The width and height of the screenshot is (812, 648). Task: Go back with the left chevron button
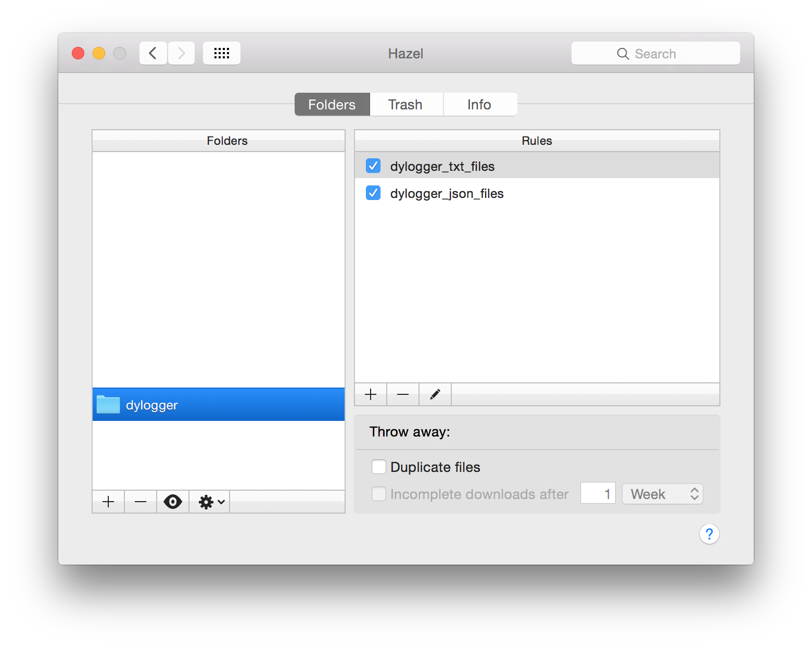pos(153,53)
